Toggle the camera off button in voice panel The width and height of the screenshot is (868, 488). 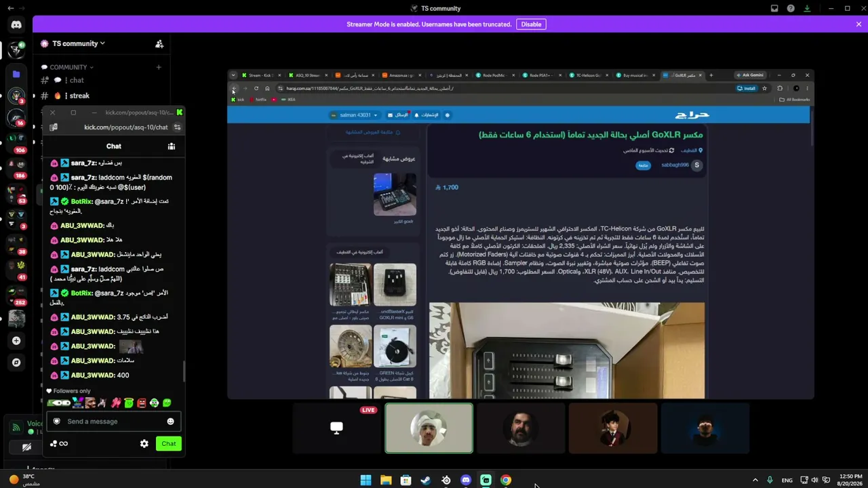26,447
